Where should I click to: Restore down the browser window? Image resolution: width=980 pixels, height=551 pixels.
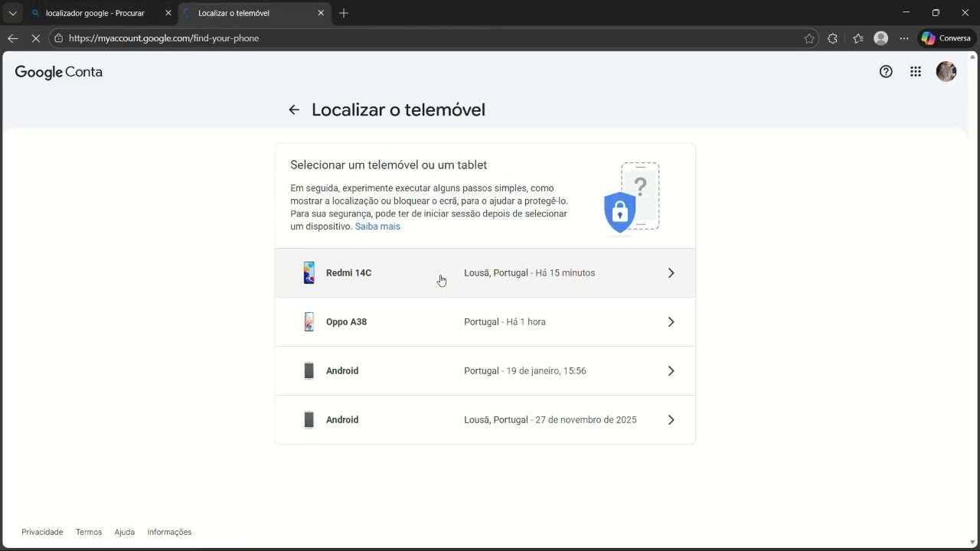[x=936, y=12]
